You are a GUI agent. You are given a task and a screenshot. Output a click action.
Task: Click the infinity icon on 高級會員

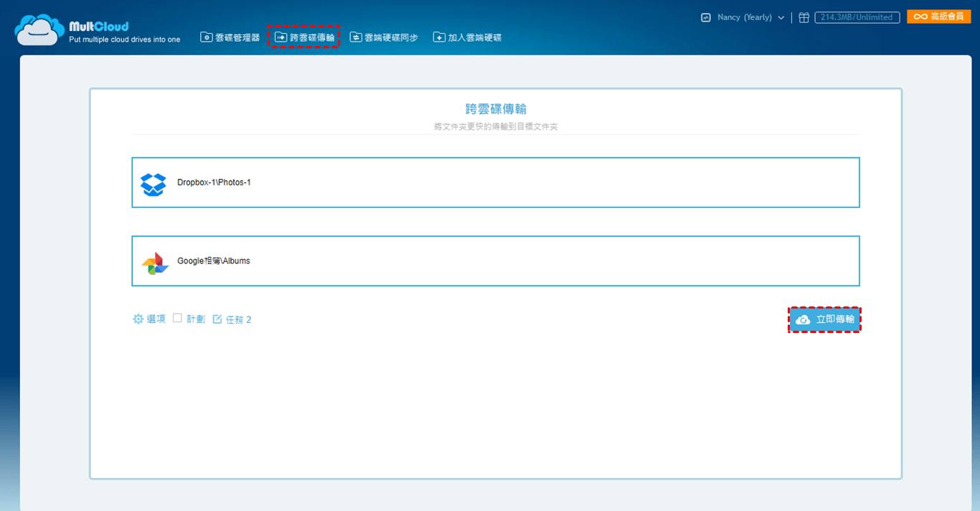(x=920, y=17)
